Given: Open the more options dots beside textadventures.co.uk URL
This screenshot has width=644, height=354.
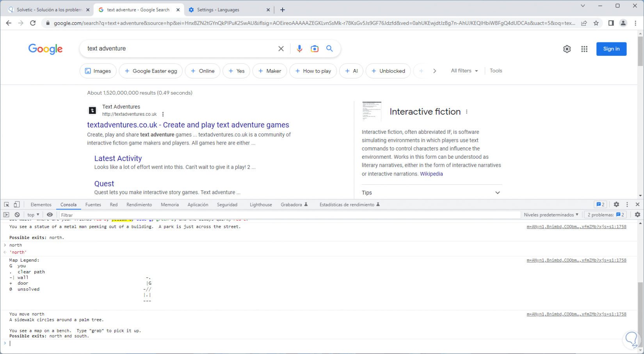Looking at the screenshot, I should (163, 114).
